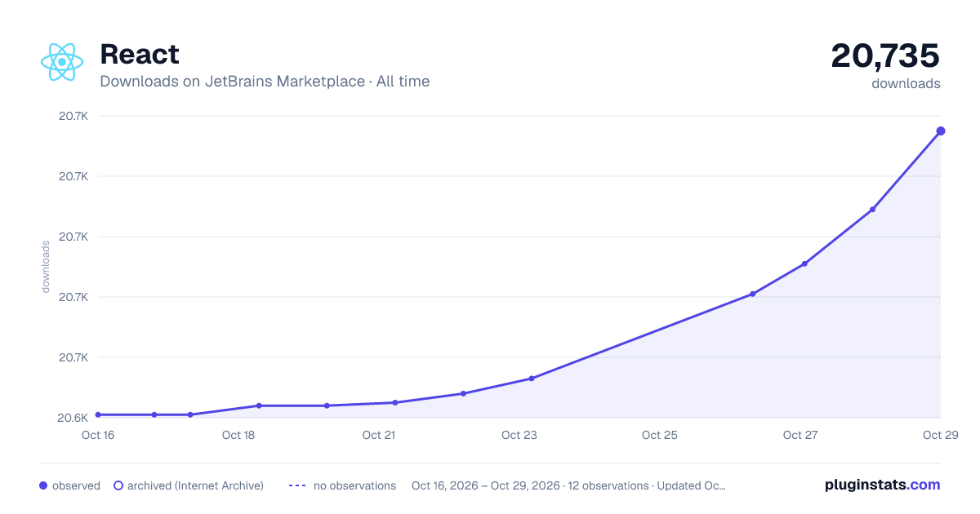Viewport: 980px width, 514px height.
Task: Click the date range and observations summary text
Action: (x=568, y=485)
